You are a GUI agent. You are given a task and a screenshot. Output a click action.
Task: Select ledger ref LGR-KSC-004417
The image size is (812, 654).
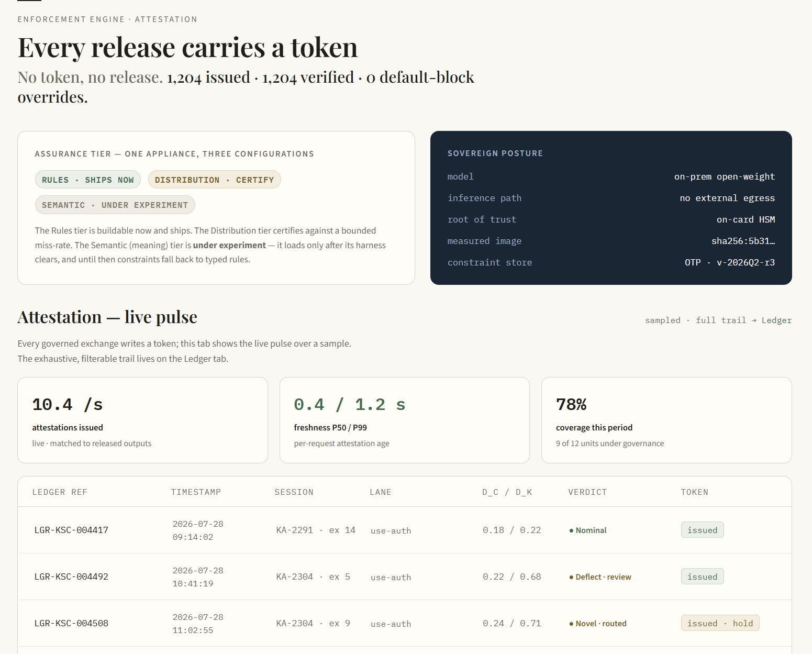click(x=71, y=530)
